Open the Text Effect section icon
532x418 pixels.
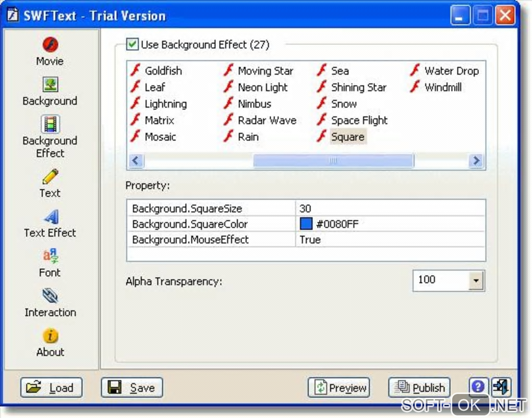(x=51, y=217)
